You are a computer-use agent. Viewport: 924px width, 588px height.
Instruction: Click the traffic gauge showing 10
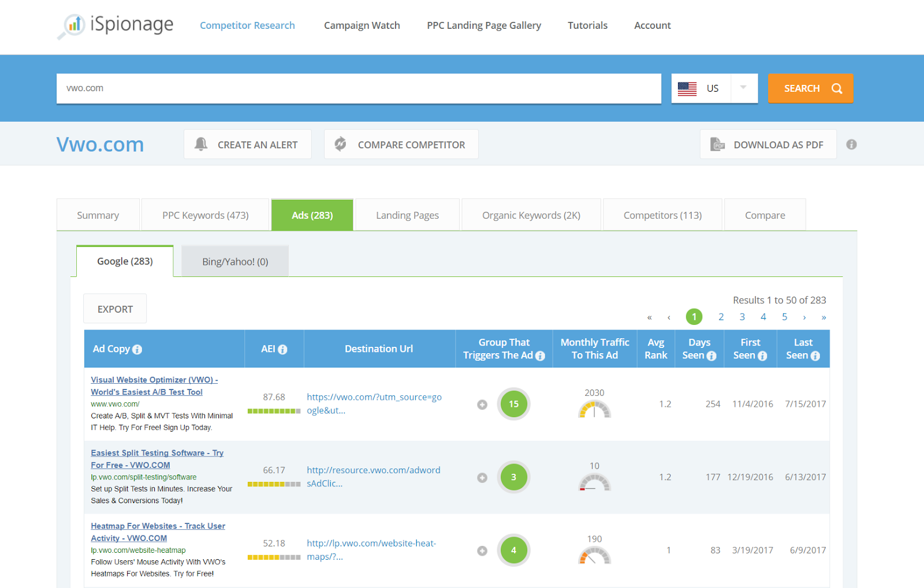tap(594, 482)
